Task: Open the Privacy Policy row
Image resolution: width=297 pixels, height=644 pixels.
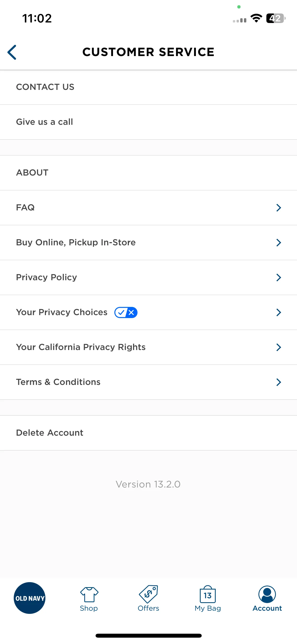Action: coord(148,277)
